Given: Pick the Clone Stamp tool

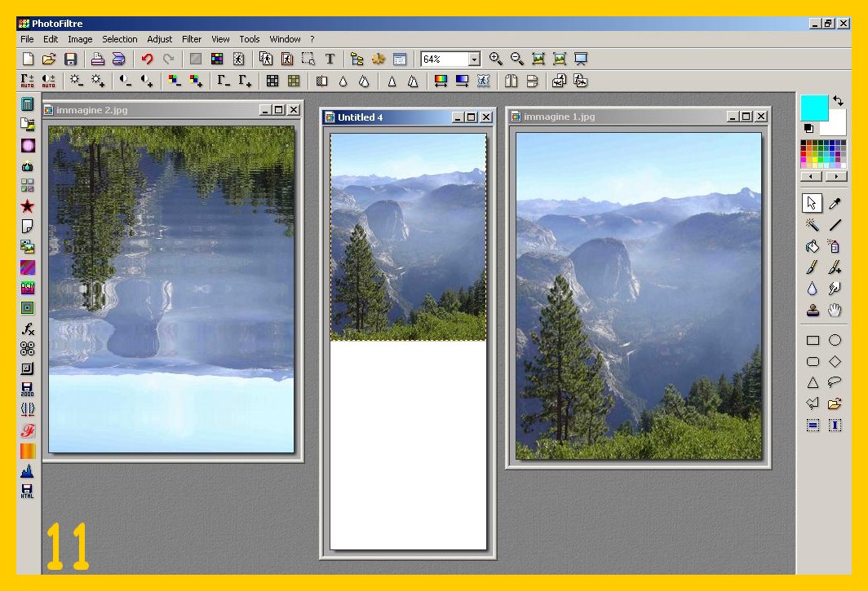Looking at the screenshot, I should click(x=813, y=310).
